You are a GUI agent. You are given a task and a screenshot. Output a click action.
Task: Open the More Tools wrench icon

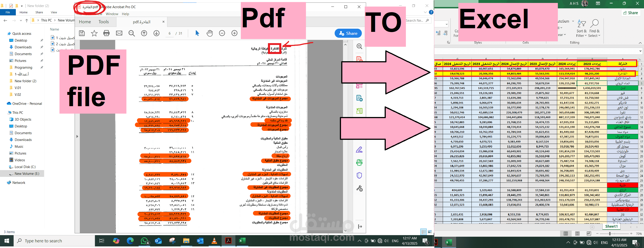tap(360, 188)
